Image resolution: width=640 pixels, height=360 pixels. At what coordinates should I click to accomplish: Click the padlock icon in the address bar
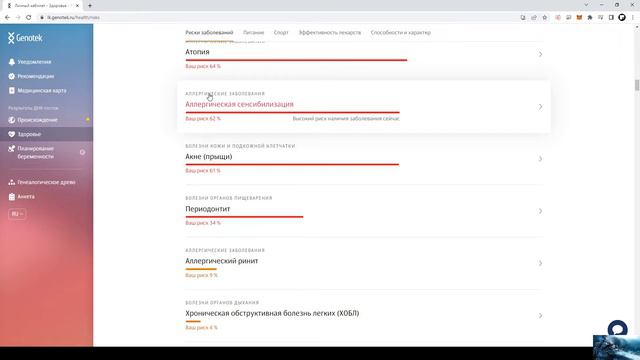pos(42,18)
